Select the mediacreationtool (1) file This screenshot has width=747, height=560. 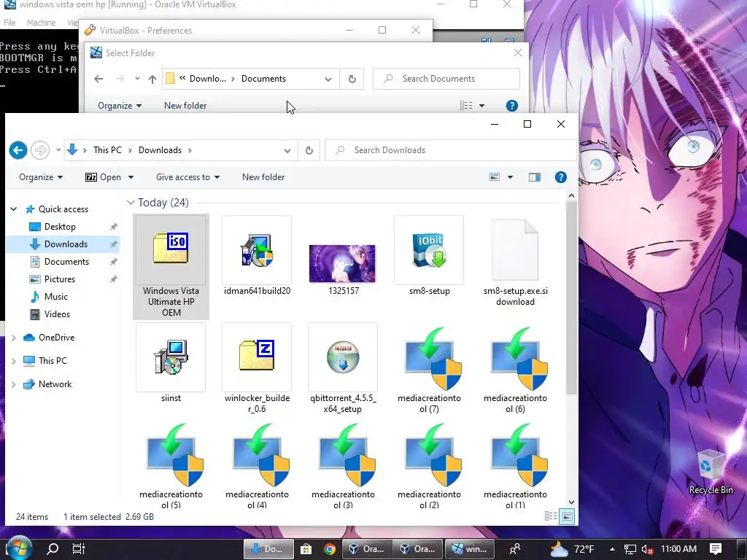tap(515, 466)
